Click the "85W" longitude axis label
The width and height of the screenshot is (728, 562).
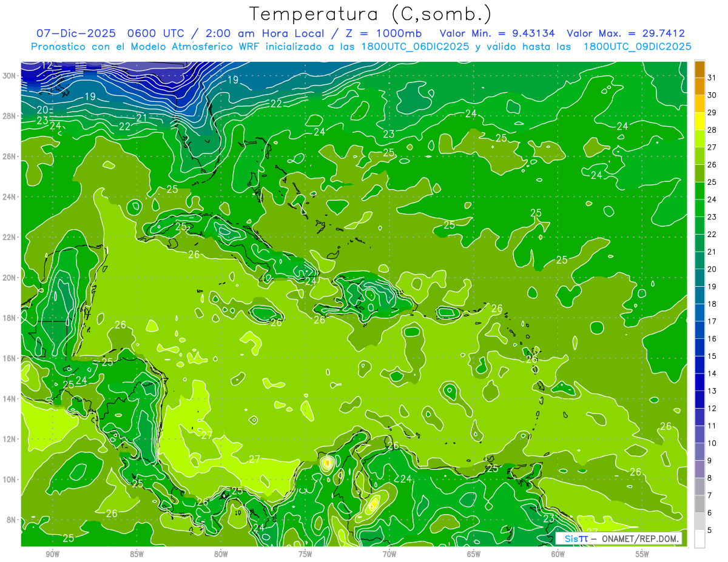pos(136,554)
